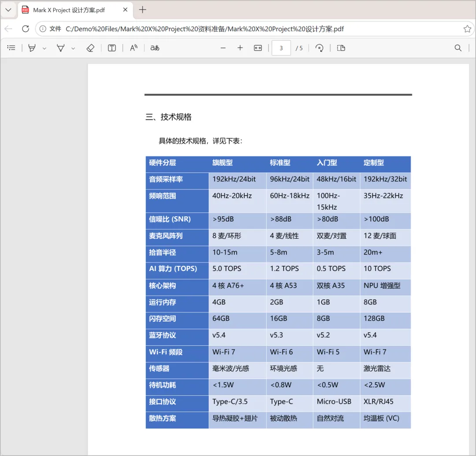Select the highlight tool
This screenshot has height=456, width=476.
click(32, 48)
